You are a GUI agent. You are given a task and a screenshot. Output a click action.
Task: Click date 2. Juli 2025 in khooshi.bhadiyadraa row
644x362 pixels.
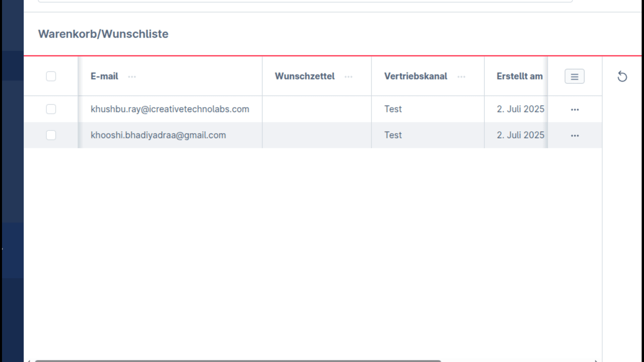click(x=521, y=135)
